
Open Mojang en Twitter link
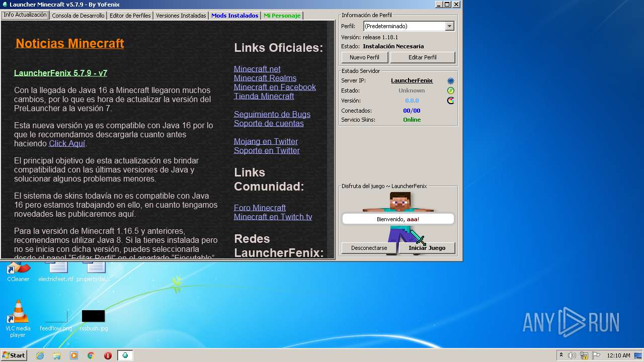pos(266,141)
